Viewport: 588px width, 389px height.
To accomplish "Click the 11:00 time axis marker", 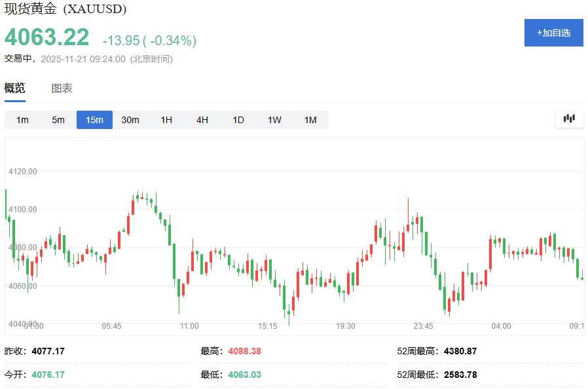I will click(x=189, y=325).
